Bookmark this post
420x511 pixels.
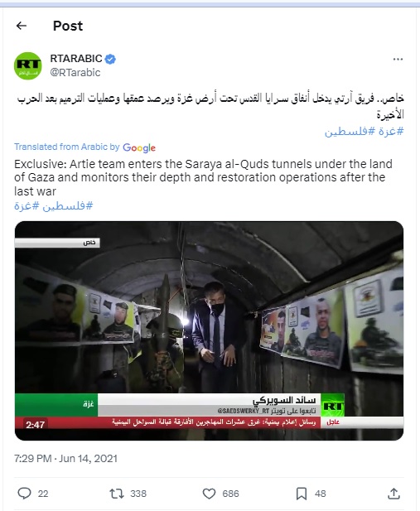(302, 494)
